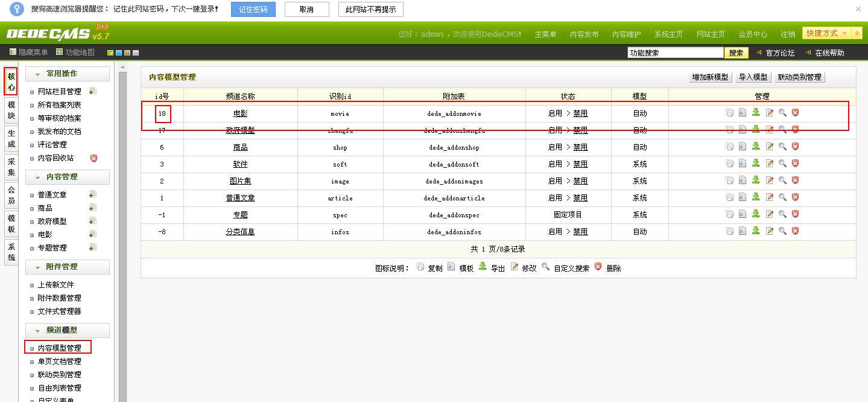Export the 图片集 model
The width and height of the screenshot is (868, 402).
click(756, 180)
